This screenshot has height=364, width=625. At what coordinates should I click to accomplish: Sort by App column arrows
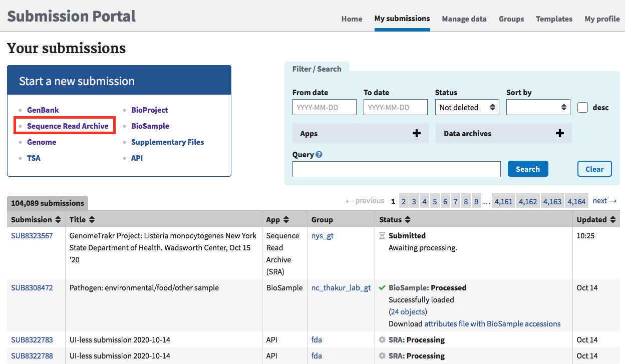(x=286, y=220)
